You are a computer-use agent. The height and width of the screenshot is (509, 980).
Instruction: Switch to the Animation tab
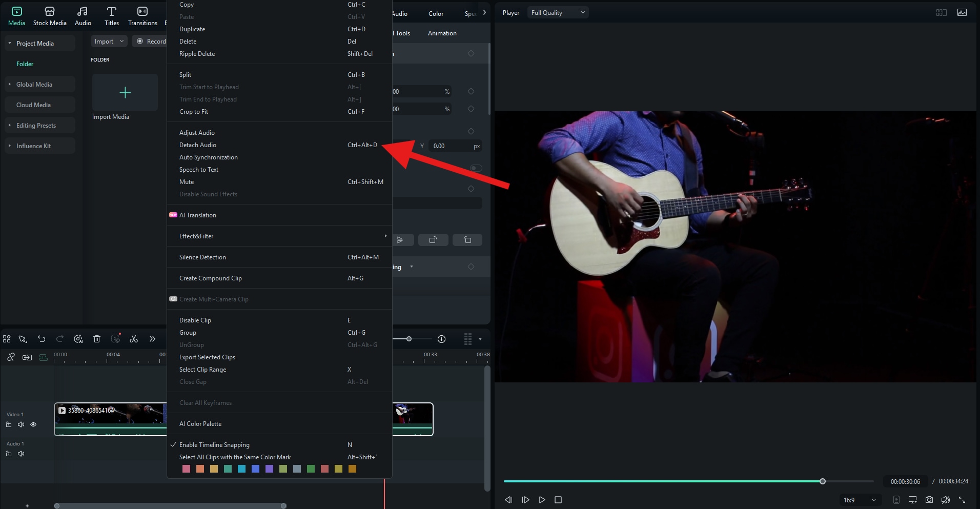click(x=442, y=33)
